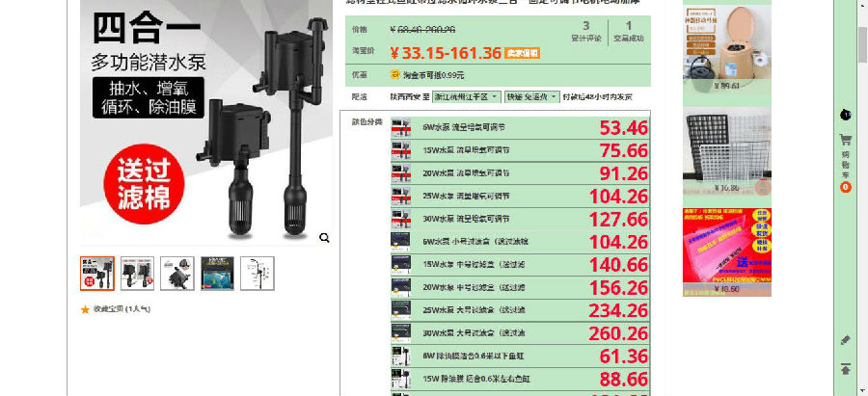Open the delivery region dropdown 浙江杭州江干区
This screenshot has width=868, height=396.
[x=468, y=97]
